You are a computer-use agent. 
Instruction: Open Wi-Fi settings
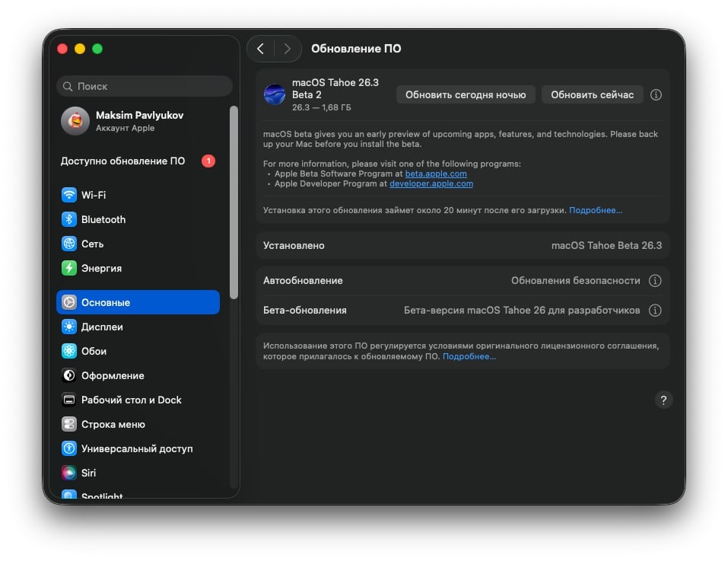138,195
